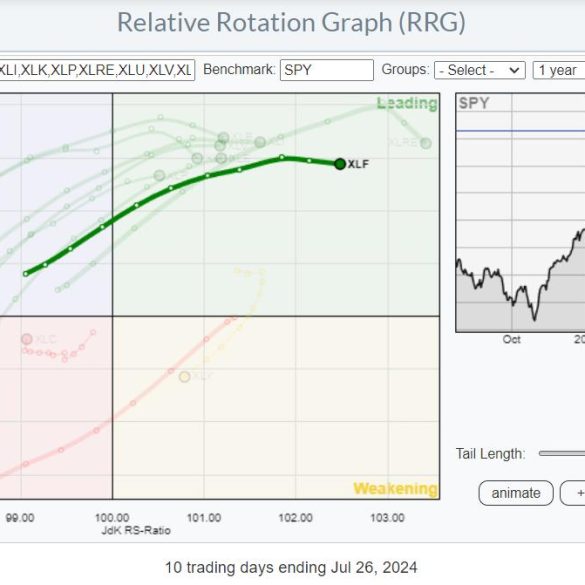585x585 pixels.
Task: Click the SPY benchmark input field
Action: tap(327, 70)
